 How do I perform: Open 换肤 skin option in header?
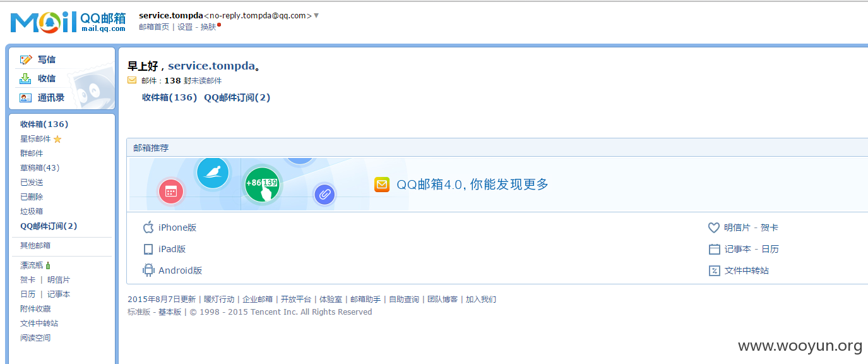coord(208,27)
